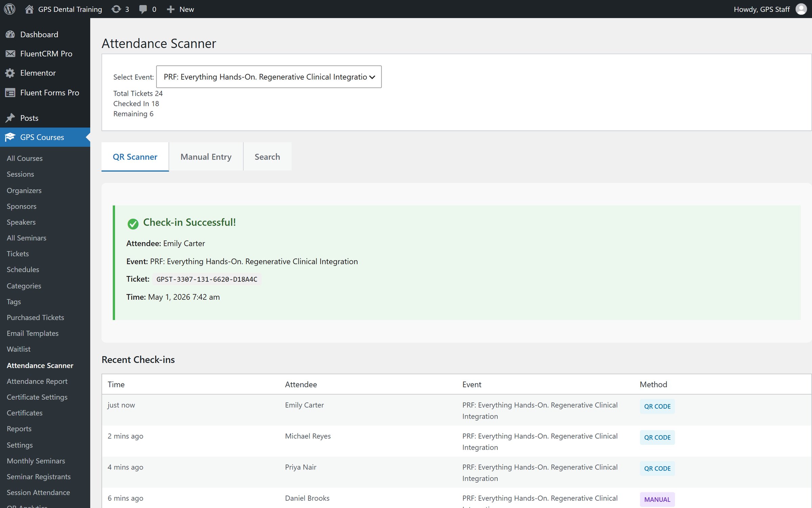
Task: Open Seminar Registrants link
Action: coord(39,477)
